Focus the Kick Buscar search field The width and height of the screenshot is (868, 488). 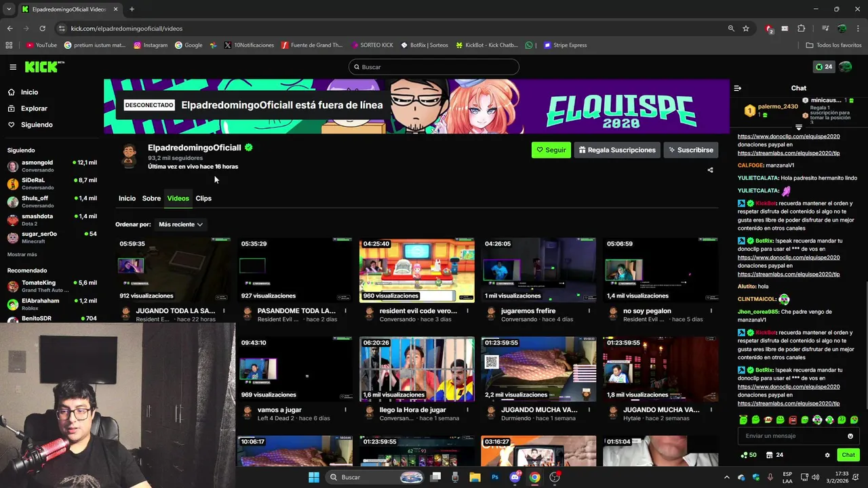[x=434, y=67]
